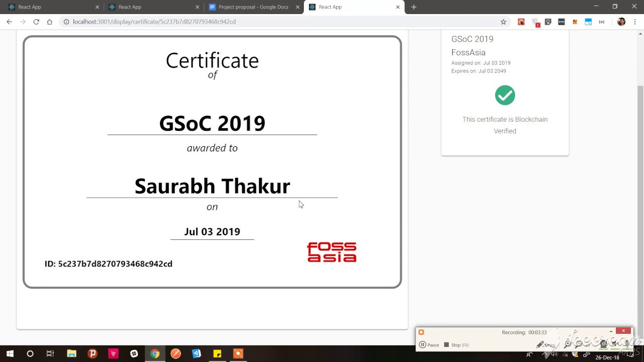Open the shield extension with badge 1
Viewport: 644px width, 362px height.
[535, 22]
